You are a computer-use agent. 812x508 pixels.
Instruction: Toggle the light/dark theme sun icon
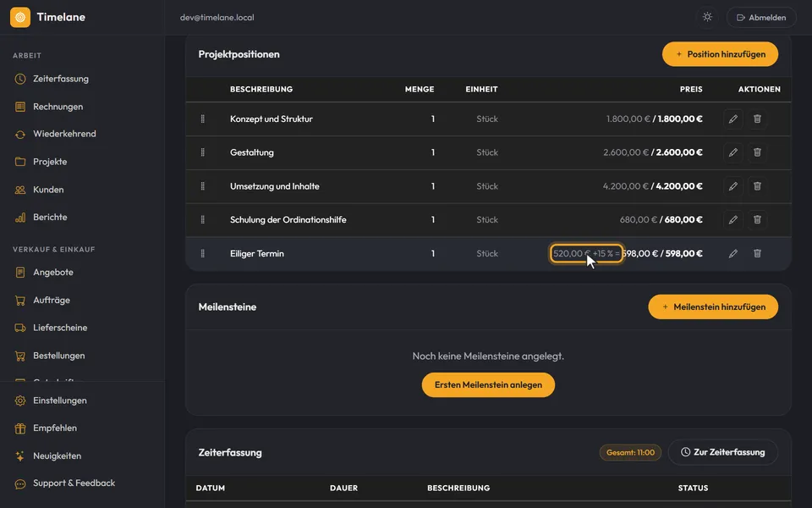pyautogui.click(x=707, y=17)
